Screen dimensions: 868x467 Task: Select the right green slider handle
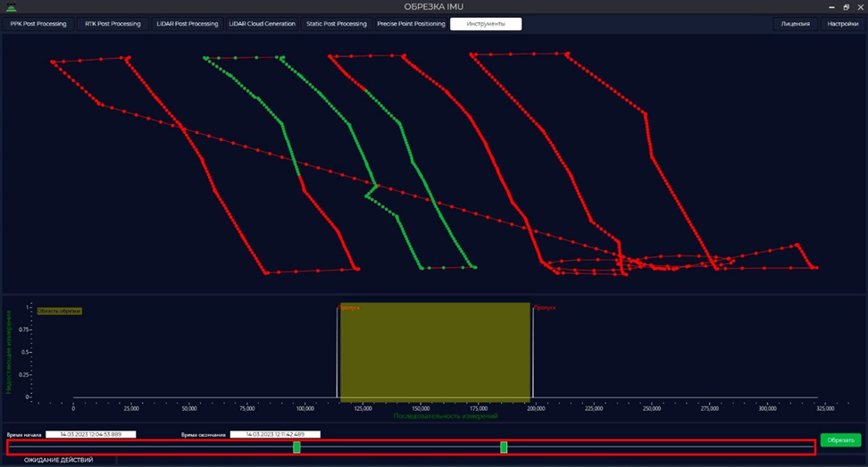coord(504,447)
